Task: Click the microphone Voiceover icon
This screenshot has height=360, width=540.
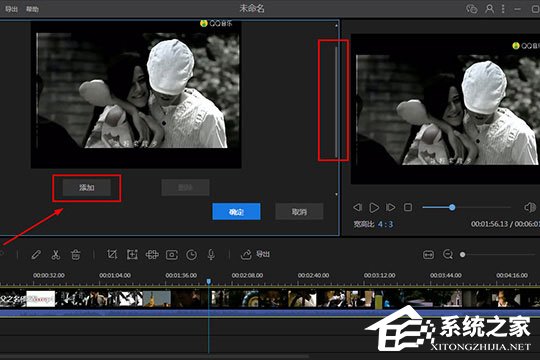Action: (211, 255)
